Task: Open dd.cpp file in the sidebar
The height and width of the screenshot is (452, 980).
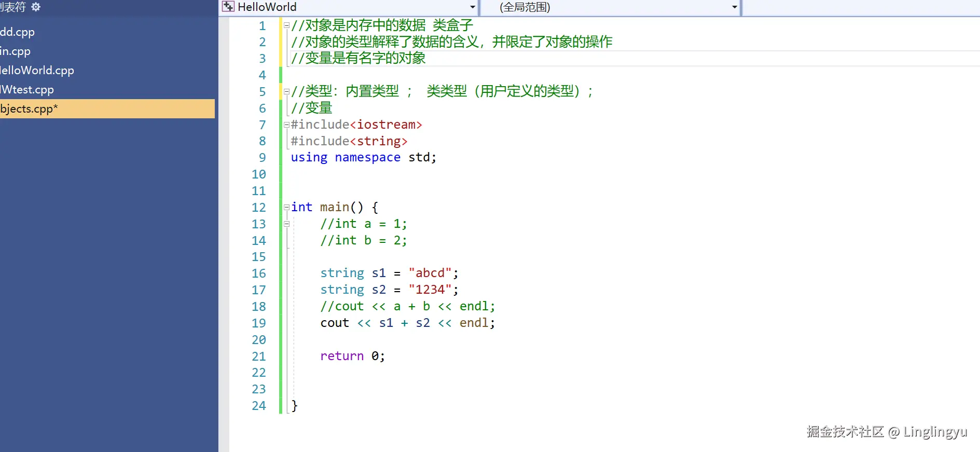Action: (17, 32)
